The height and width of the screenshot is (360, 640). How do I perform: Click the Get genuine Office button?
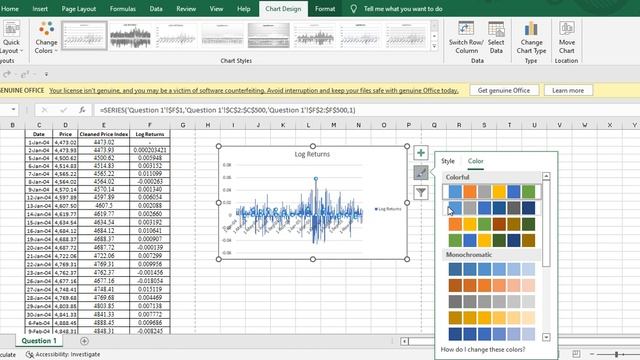(504, 90)
